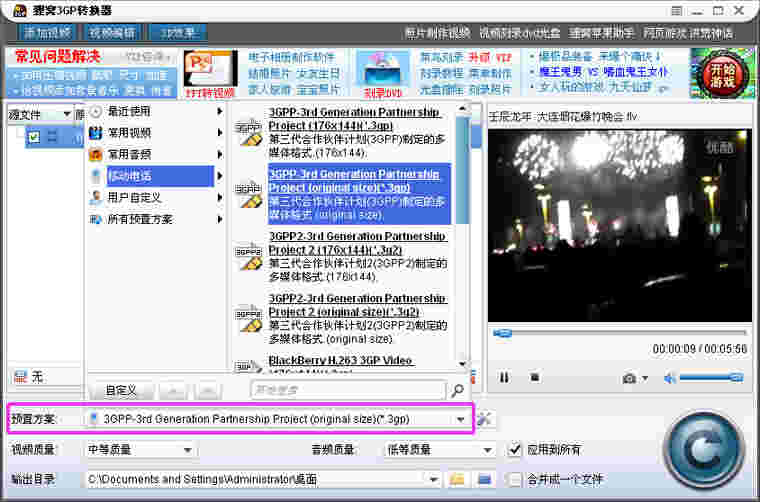Click the 自定义 button
This screenshot has width=760, height=502.
[x=121, y=391]
